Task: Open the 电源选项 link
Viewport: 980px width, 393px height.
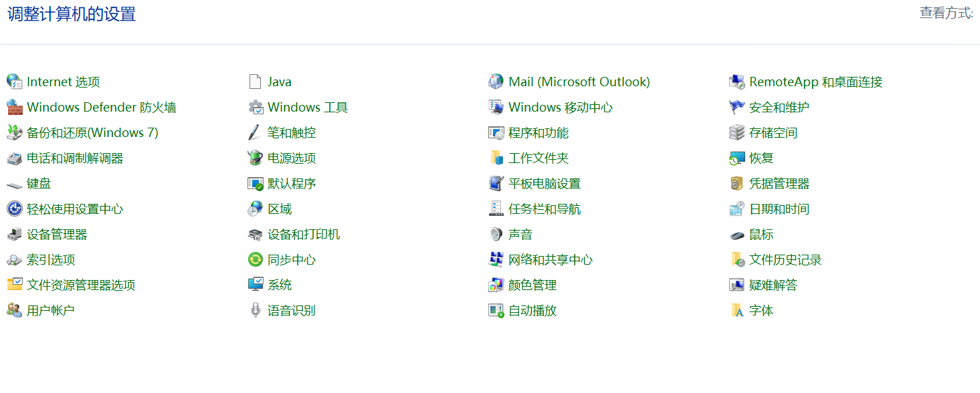Action: [x=292, y=158]
